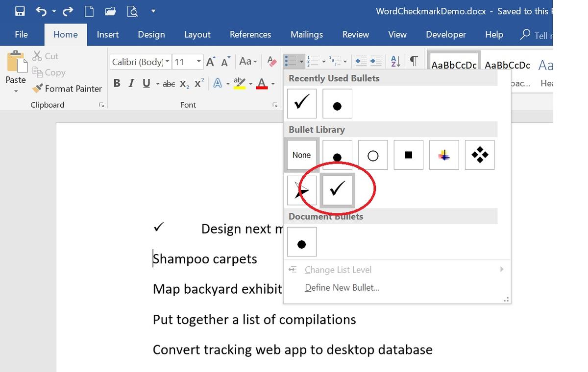Click the Cut icon in Clipboard group
The height and width of the screenshot is (372, 588).
click(38, 56)
